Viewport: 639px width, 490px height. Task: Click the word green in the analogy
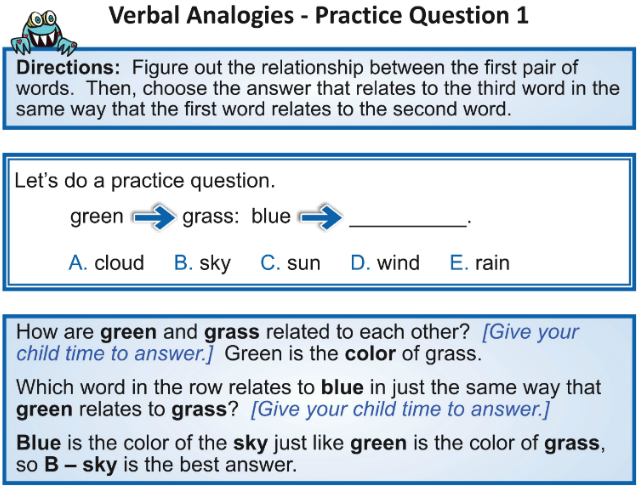[x=97, y=217]
